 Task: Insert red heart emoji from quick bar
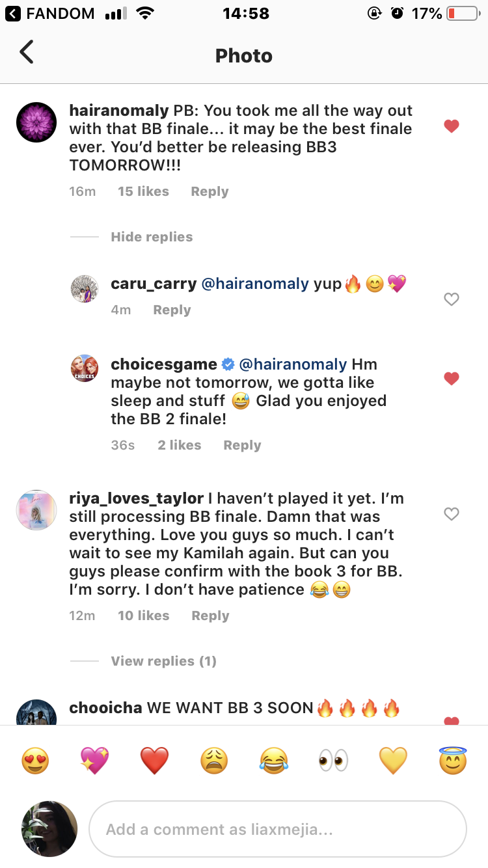point(154,761)
